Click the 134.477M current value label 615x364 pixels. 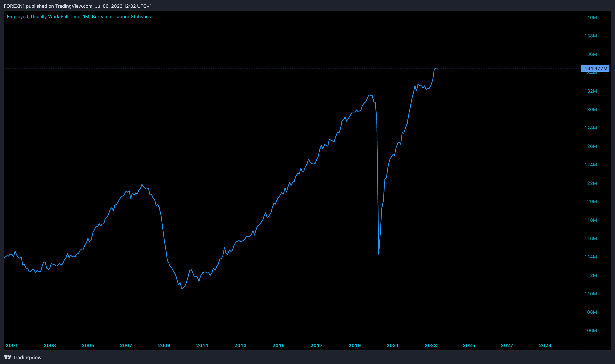[x=595, y=68]
